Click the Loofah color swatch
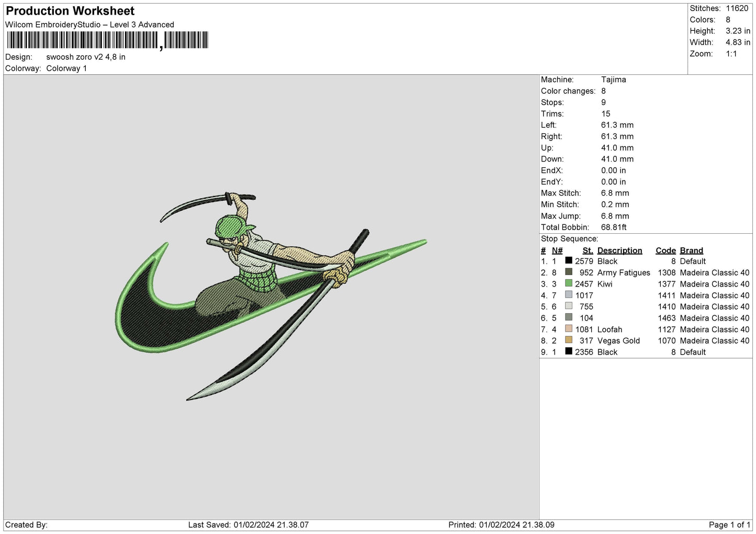 coord(569,329)
